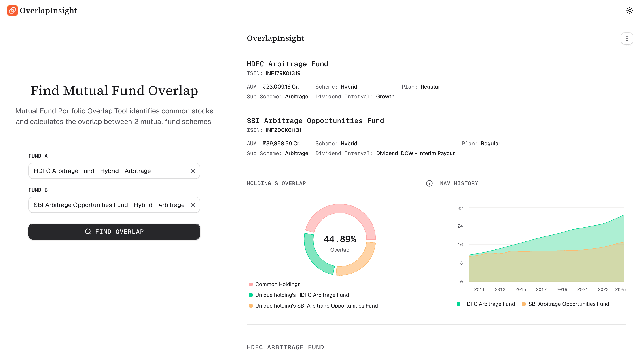Click the SBI Arbitrage Opportunities Fund title
The image size is (644, 363).
coord(315,121)
